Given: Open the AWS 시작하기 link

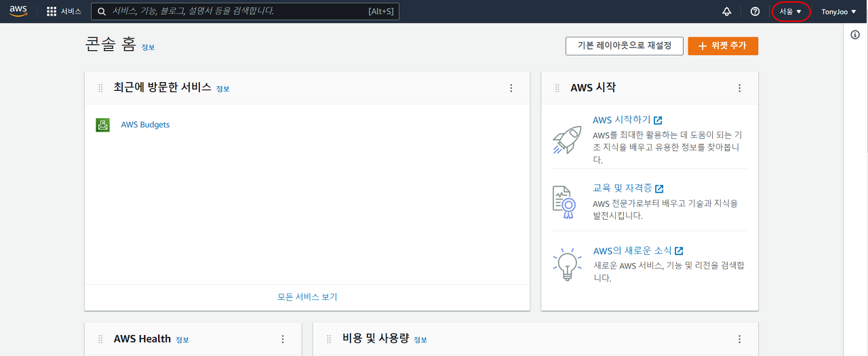Looking at the screenshot, I should point(622,120).
